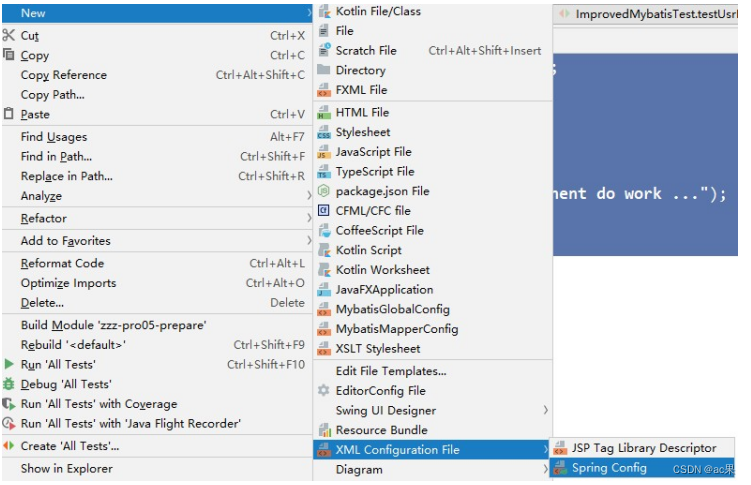751x485 pixels.
Task: Click the MybatisMapperConfig icon
Action: coord(324,329)
